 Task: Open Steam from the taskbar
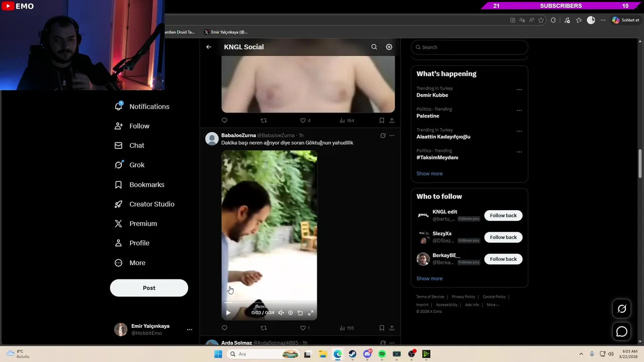pos(352,354)
